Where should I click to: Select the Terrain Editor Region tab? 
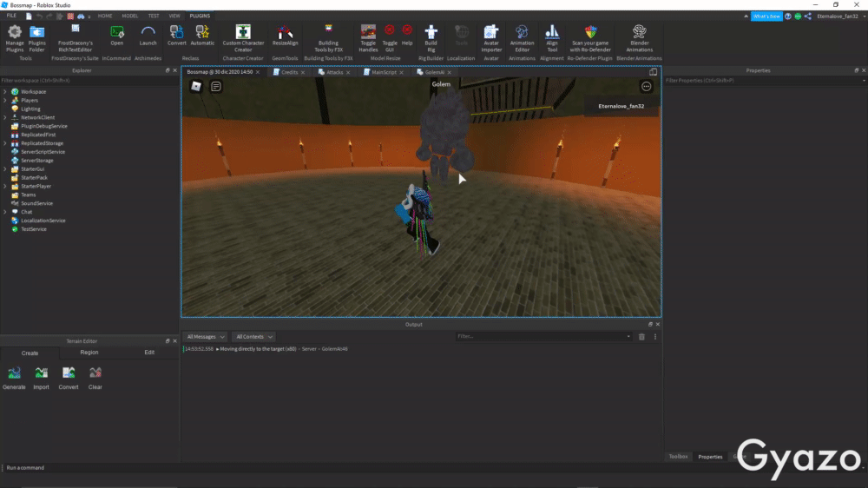[x=89, y=353]
